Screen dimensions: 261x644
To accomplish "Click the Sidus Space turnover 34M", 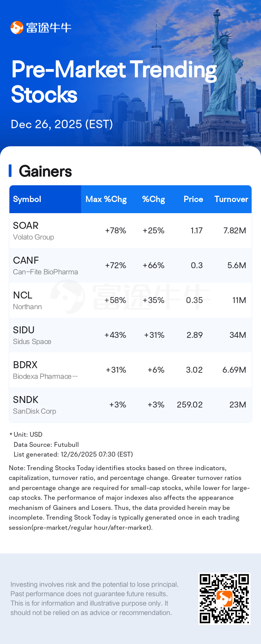I will (238, 335).
